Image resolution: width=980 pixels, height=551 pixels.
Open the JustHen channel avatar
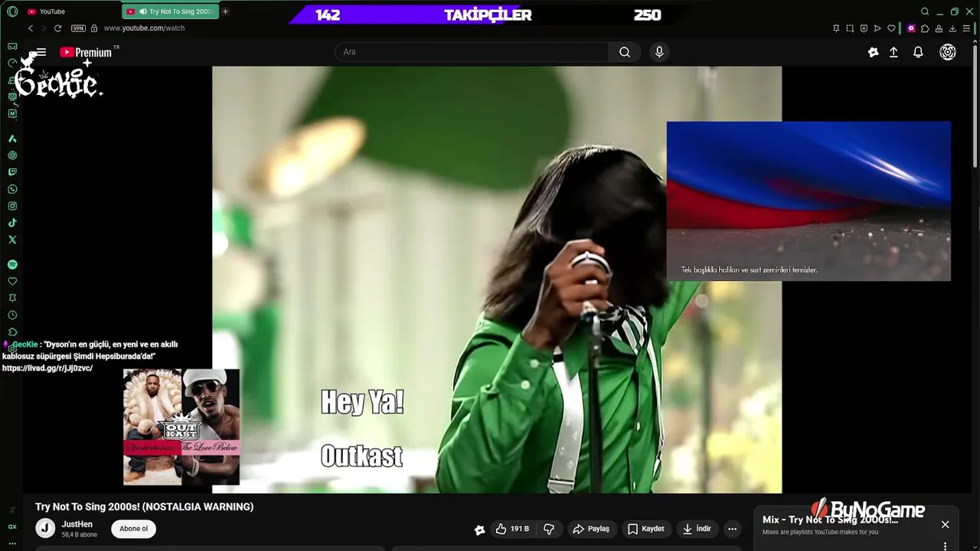(x=45, y=528)
